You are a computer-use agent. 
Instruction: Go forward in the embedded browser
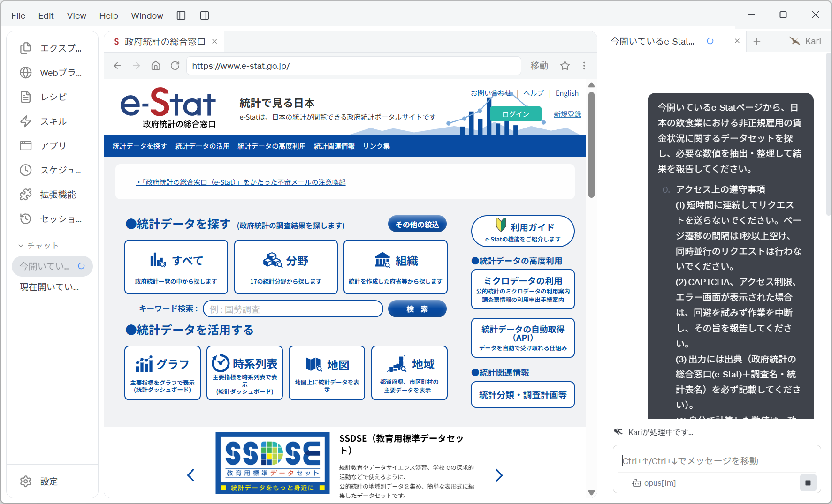137,66
